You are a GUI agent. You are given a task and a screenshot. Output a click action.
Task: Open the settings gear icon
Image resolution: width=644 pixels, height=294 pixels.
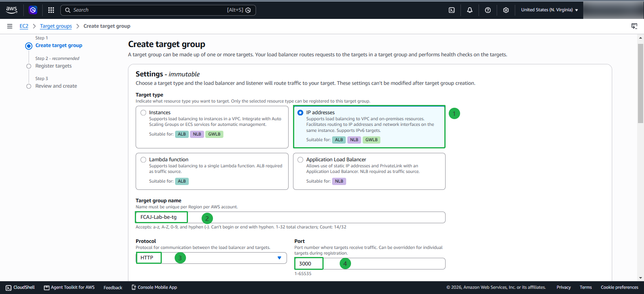(506, 10)
